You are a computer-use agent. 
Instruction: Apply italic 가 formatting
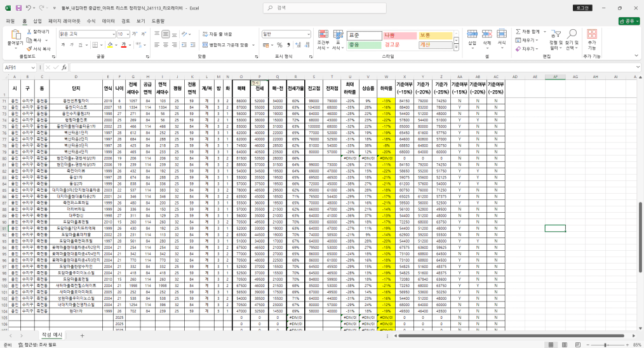tap(72, 45)
